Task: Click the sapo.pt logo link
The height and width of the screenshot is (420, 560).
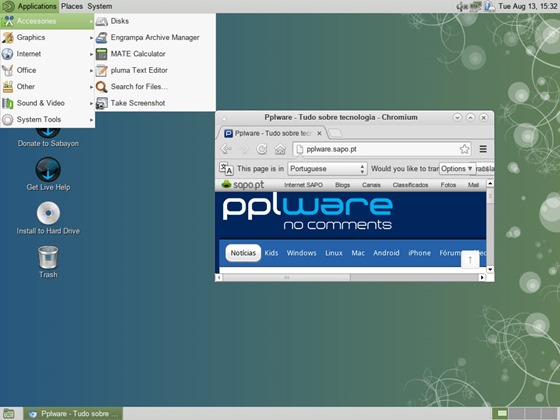Action: click(242, 184)
